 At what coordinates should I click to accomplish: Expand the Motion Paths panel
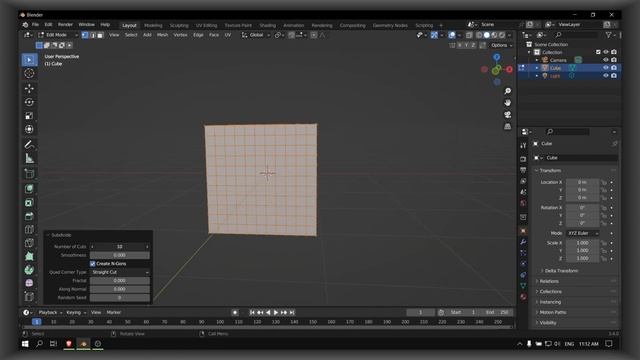point(550,312)
